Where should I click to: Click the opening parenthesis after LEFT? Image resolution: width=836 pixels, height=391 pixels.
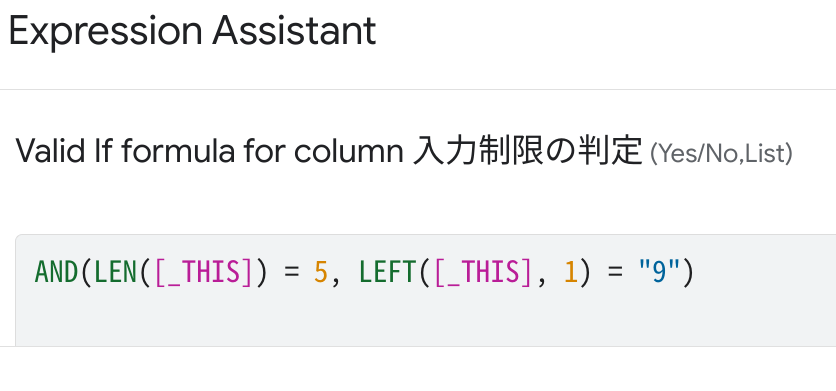[424, 272]
